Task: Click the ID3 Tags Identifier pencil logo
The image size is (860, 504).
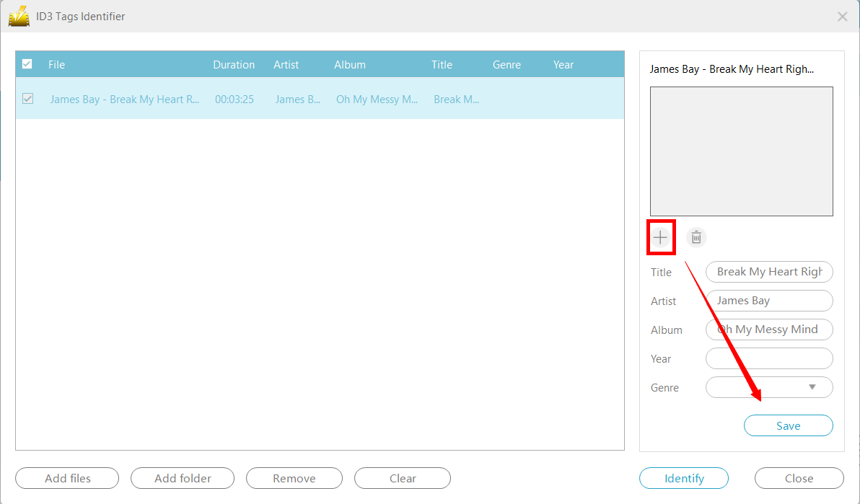Action: coord(19,16)
